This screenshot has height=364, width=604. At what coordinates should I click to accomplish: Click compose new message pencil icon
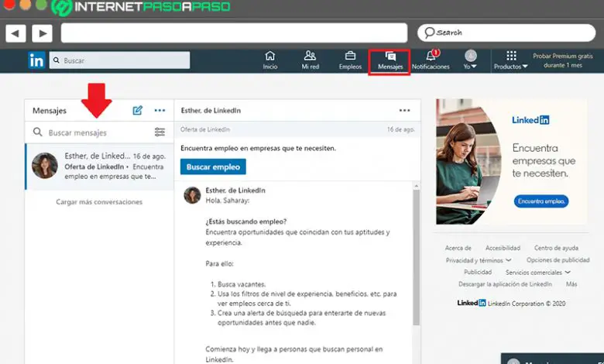[138, 111]
